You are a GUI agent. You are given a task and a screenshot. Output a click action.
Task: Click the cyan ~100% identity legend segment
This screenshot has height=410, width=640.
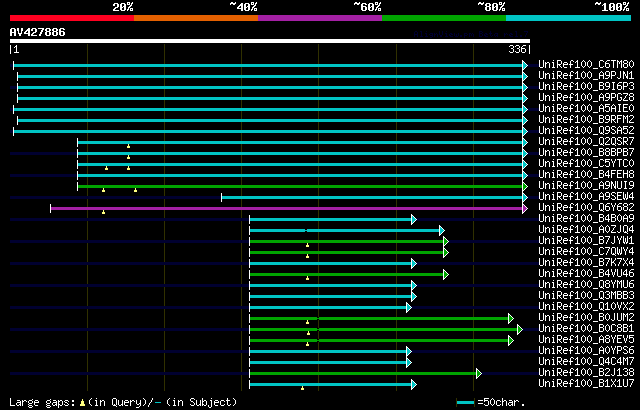569,18
